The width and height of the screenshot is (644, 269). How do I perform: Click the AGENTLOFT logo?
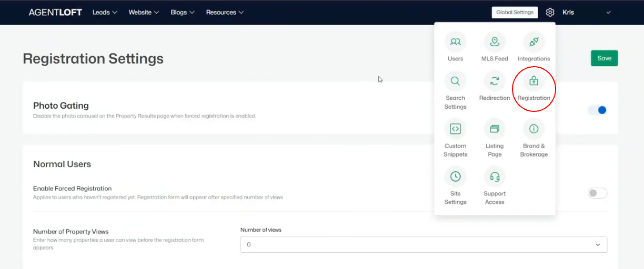point(55,12)
